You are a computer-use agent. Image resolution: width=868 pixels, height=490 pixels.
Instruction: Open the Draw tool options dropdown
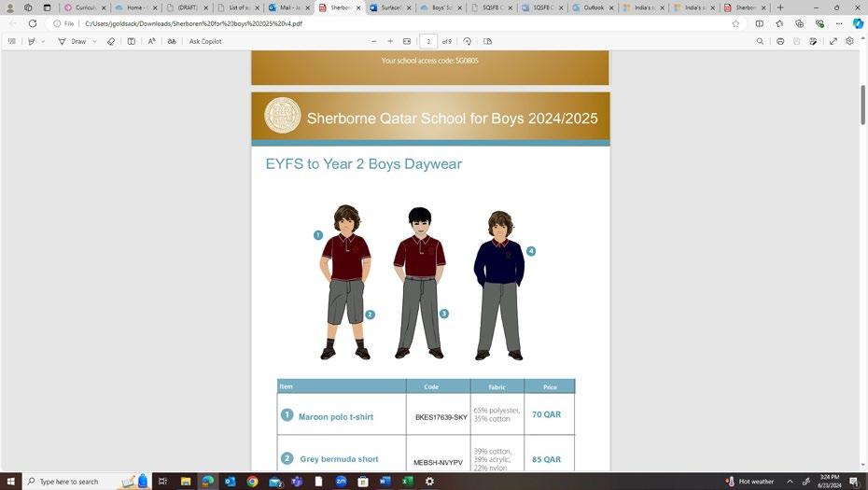click(94, 41)
